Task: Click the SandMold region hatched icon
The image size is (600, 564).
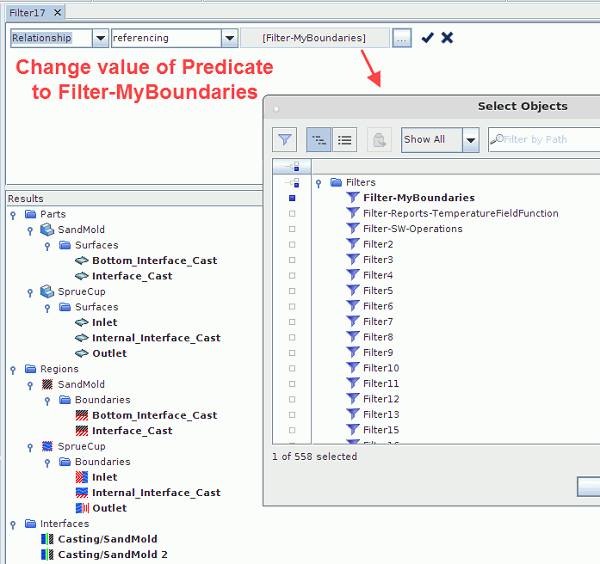Action: coord(47,384)
